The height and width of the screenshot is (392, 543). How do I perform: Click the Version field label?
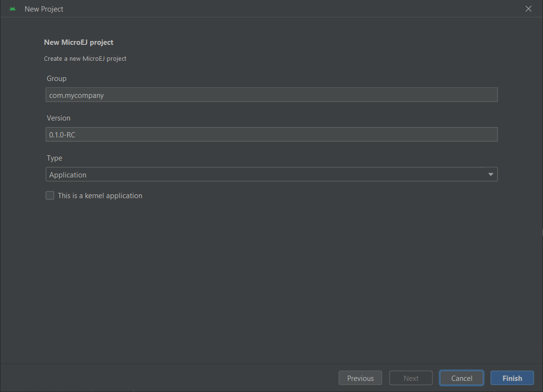tap(58, 118)
